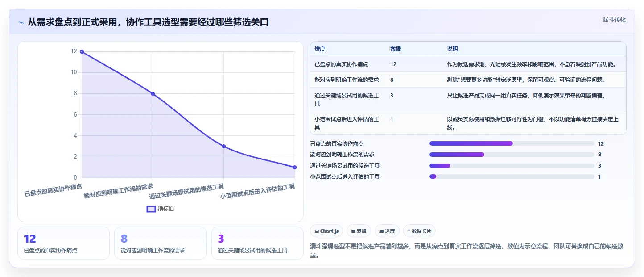644x277 pixels.
Task: Click the 指标值 legend label
Action: pos(165,209)
